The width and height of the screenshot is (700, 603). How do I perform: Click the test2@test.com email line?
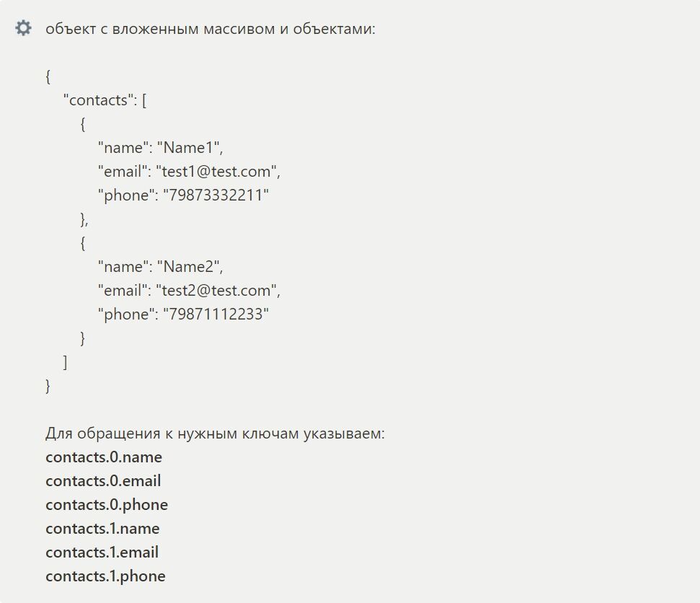(188, 291)
